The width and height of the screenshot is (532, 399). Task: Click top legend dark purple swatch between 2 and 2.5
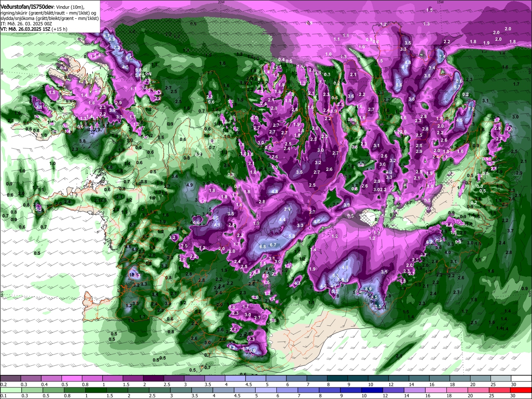coord(153,379)
